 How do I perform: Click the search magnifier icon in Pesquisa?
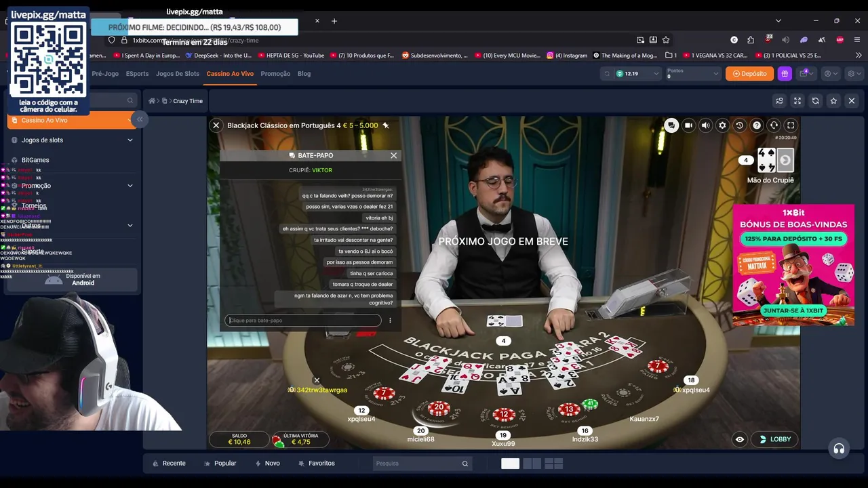pyautogui.click(x=465, y=464)
